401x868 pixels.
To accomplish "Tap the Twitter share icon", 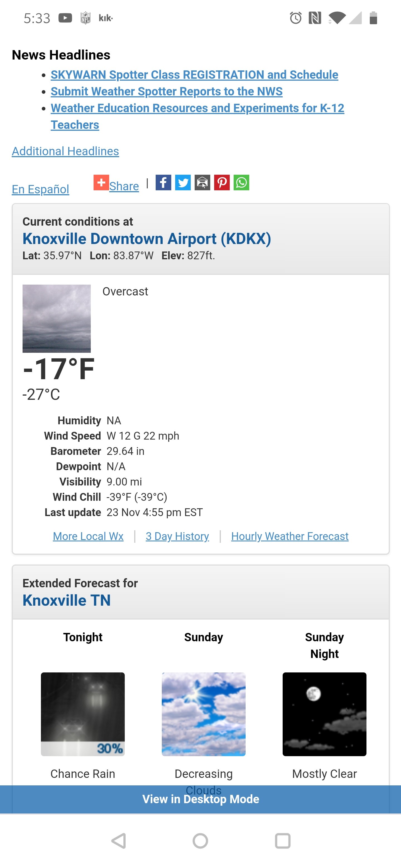I will pos(183,182).
